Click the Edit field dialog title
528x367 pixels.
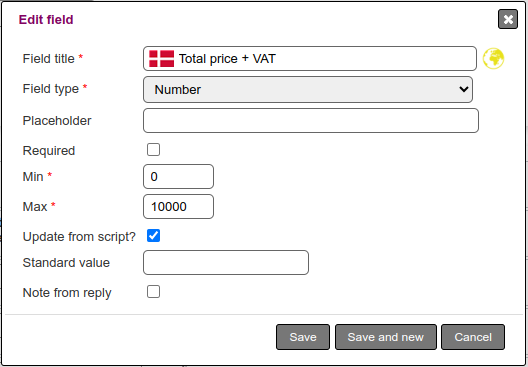(46, 20)
